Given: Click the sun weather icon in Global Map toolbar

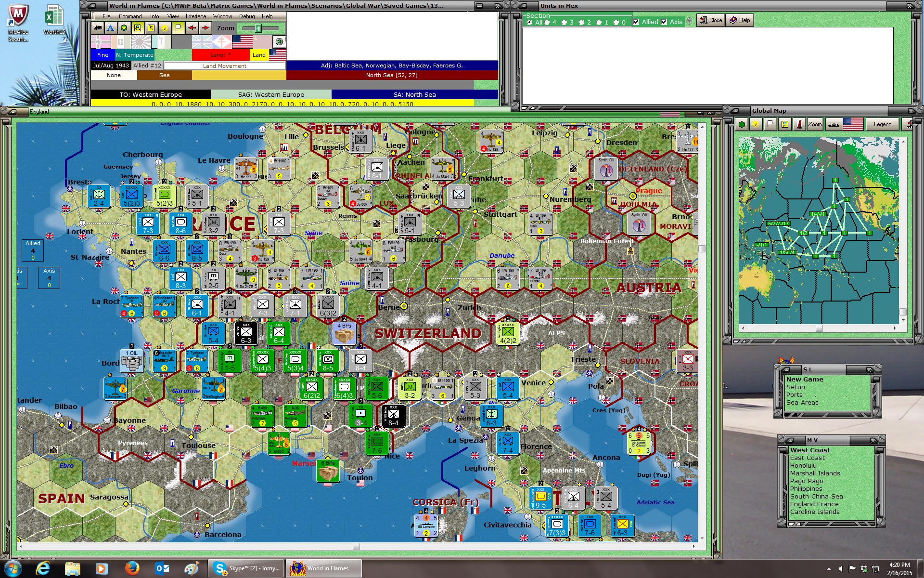Looking at the screenshot, I should point(756,124).
